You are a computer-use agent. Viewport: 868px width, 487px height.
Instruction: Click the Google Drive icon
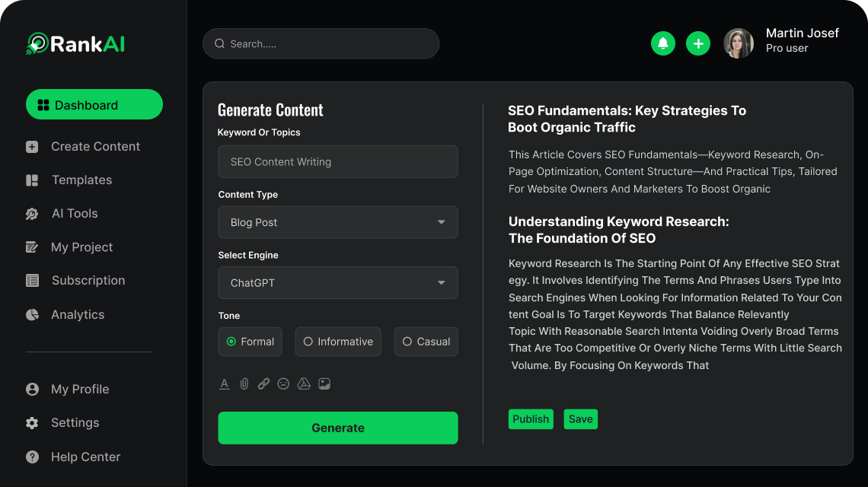tap(304, 384)
